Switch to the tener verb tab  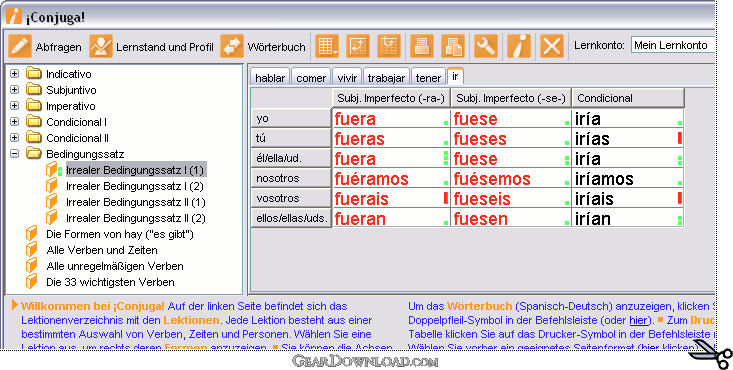point(428,78)
